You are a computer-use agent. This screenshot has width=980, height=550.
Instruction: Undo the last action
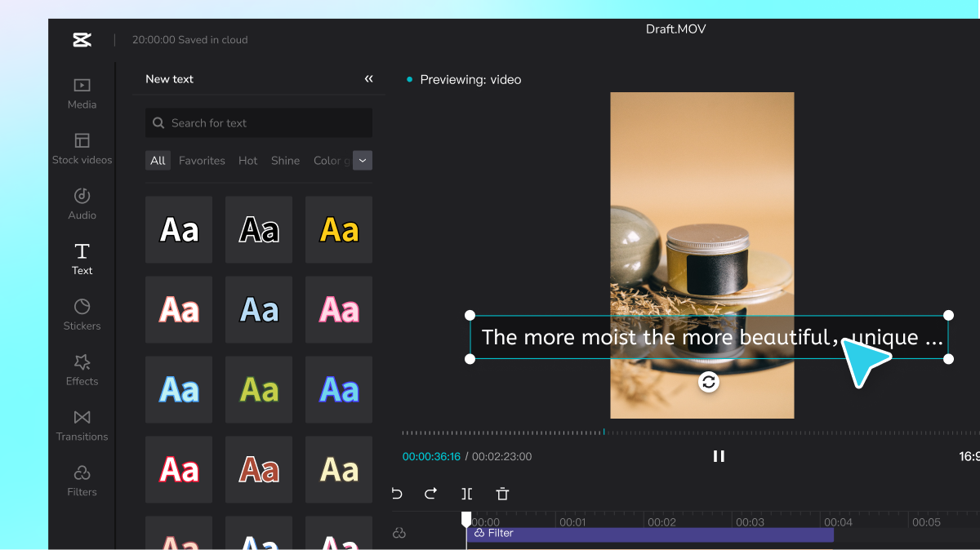coord(397,494)
